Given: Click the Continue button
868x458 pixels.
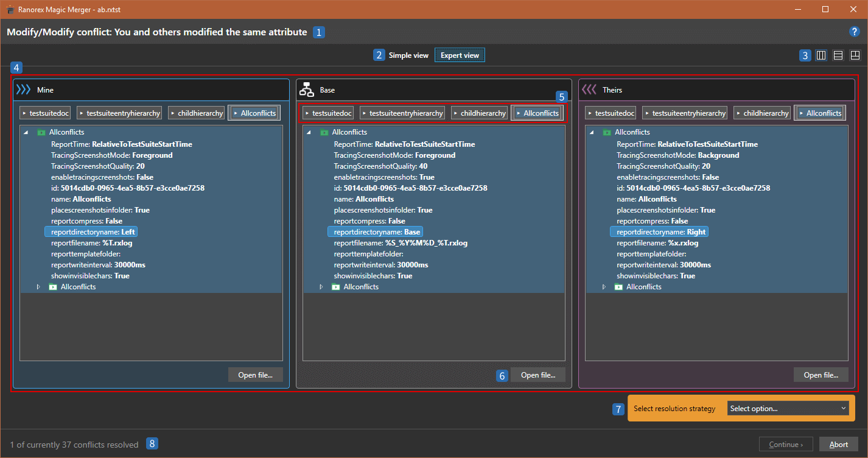Looking at the screenshot, I should click(786, 444).
